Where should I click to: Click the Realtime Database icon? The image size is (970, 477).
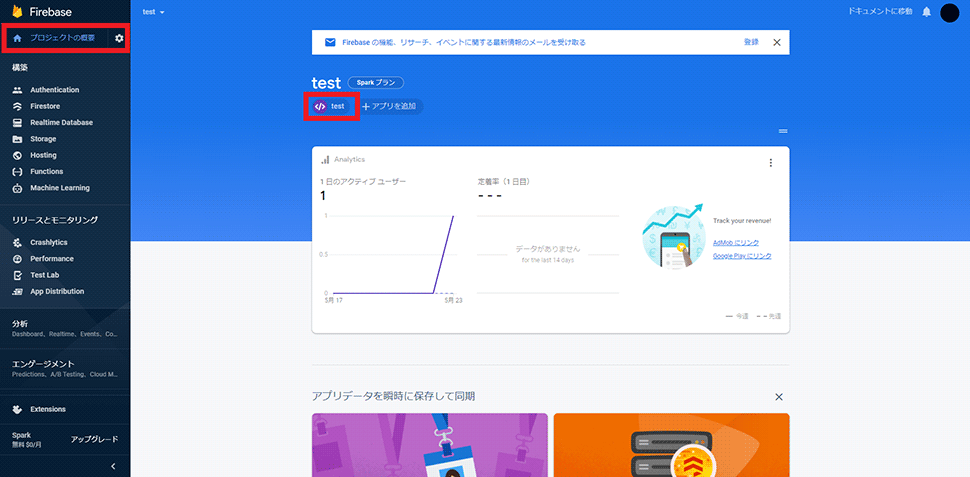(x=17, y=122)
